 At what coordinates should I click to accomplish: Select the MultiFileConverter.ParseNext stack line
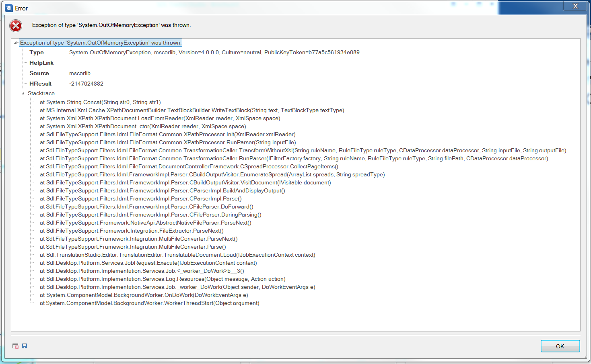tap(138, 239)
